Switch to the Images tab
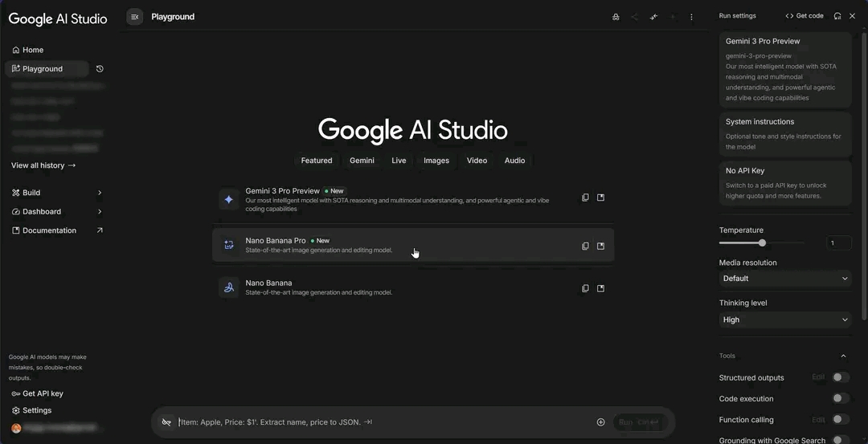 point(436,161)
